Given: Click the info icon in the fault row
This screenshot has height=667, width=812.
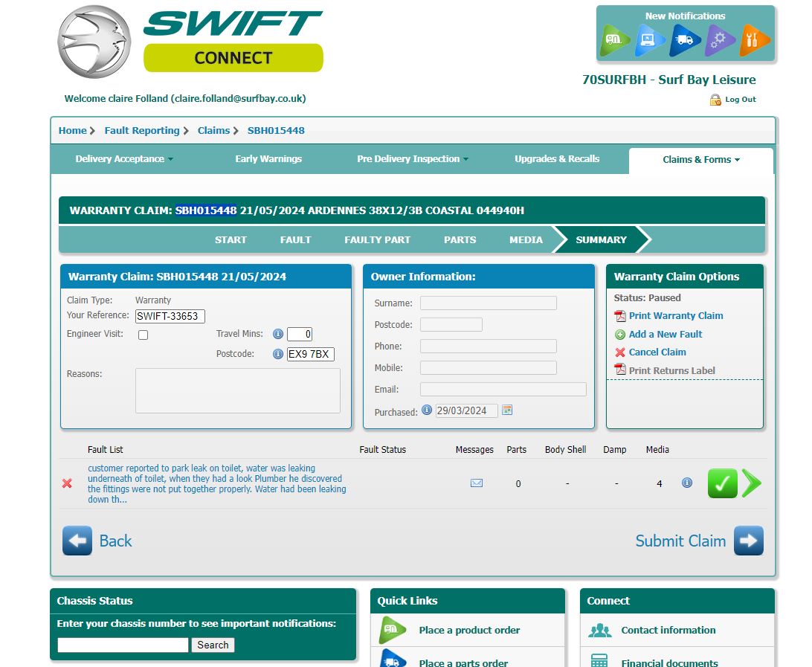Looking at the screenshot, I should 687,483.
